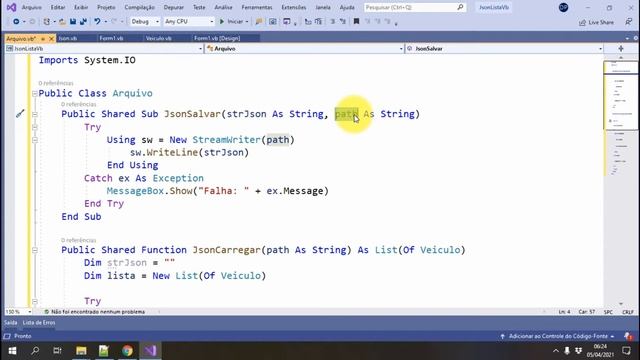Click the New Project toolbar icon
This screenshot has height=360, width=640.
point(47,22)
